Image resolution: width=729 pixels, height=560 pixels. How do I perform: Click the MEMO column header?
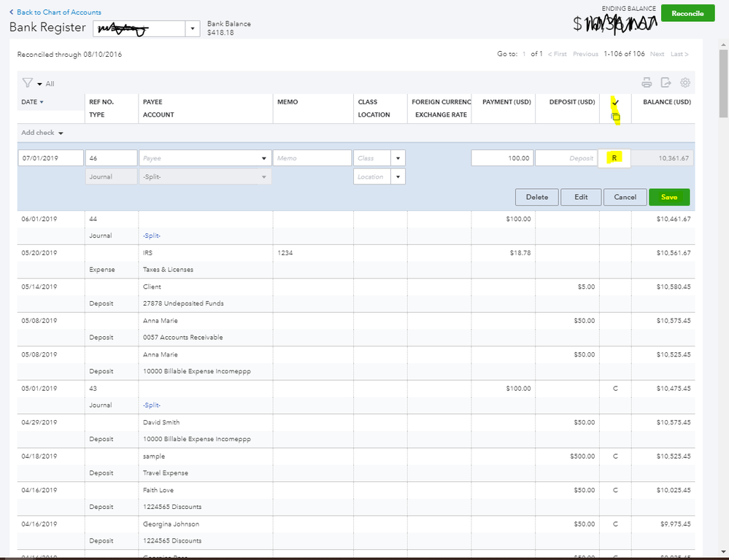click(288, 102)
